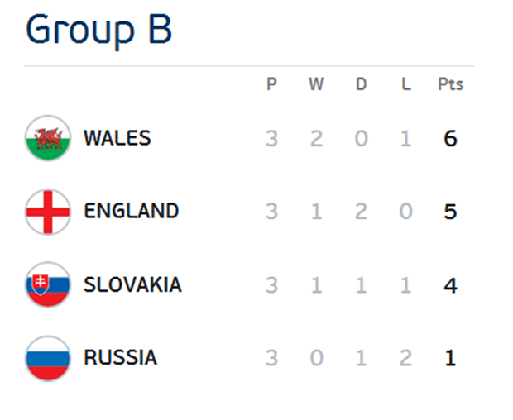This screenshot has height=420, width=513.
Task: Click the Russia flag icon
Action: tap(48, 358)
